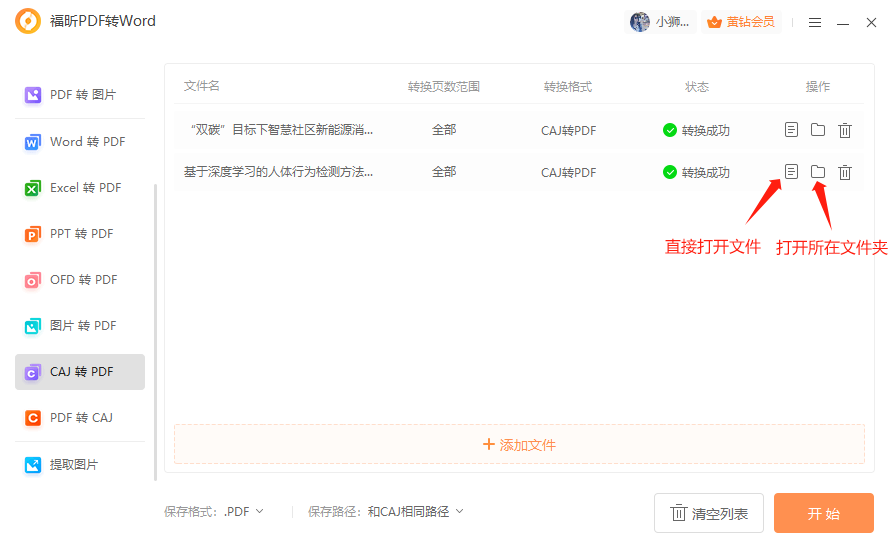The image size is (893, 550).
Task: Open the second converted file document icon
Action: point(791,172)
